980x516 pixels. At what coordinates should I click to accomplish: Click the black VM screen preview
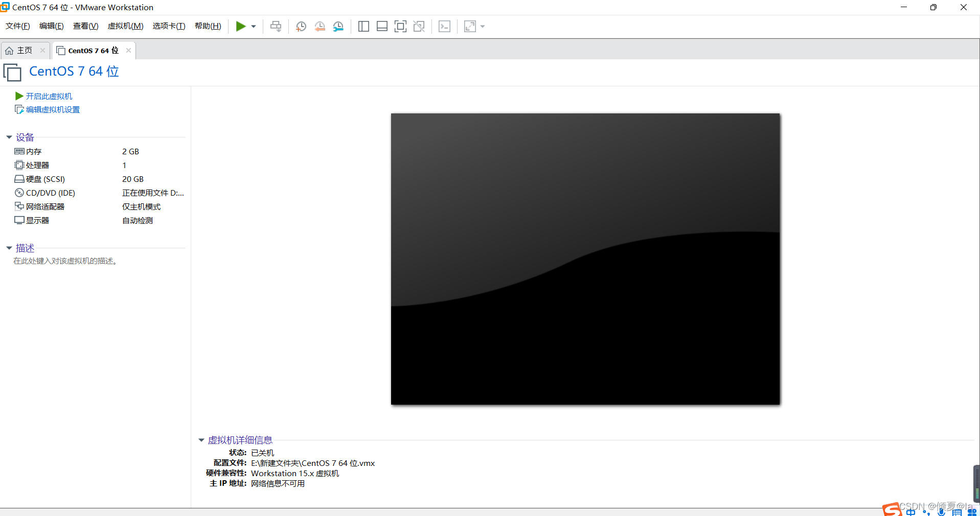[585, 259]
